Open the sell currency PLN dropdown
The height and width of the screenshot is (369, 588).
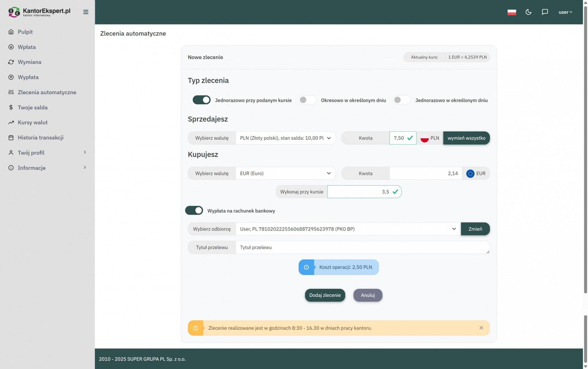click(x=285, y=138)
